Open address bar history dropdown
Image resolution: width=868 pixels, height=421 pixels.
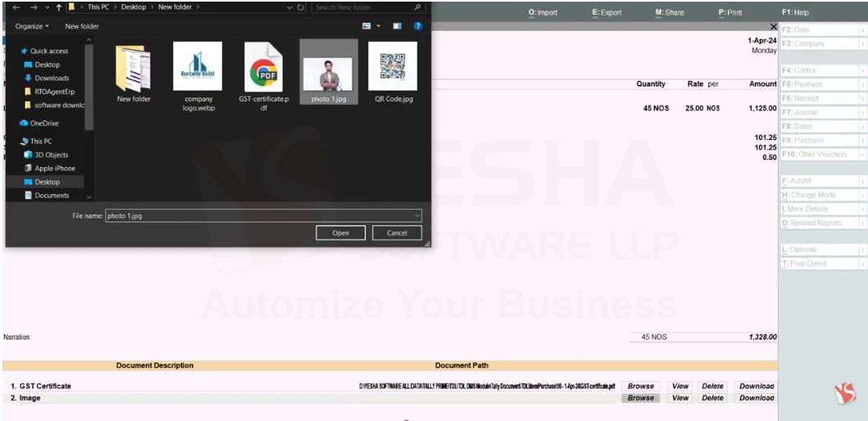290,7
